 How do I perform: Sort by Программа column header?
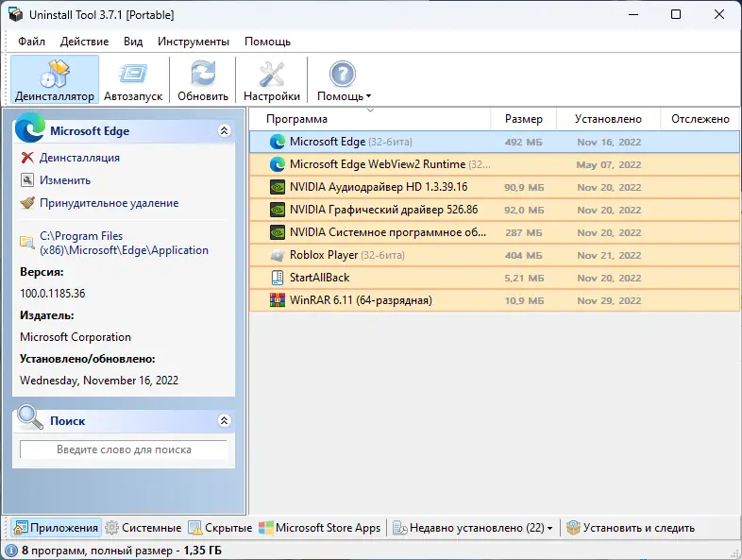coord(370,119)
